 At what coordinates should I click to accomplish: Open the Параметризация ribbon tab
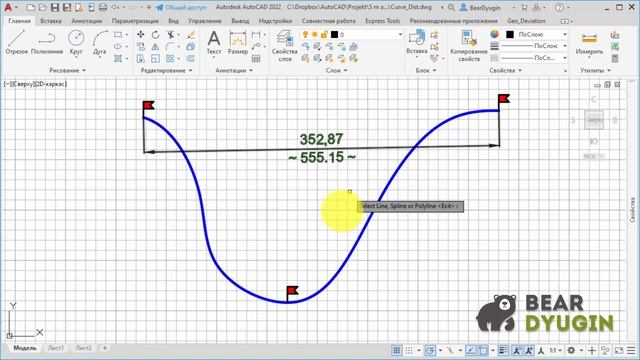pyautogui.click(x=135, y=20)
